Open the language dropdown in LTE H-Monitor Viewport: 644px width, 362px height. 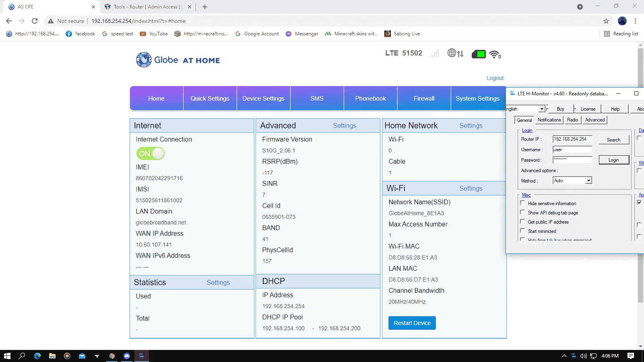[x=542, y=109]
